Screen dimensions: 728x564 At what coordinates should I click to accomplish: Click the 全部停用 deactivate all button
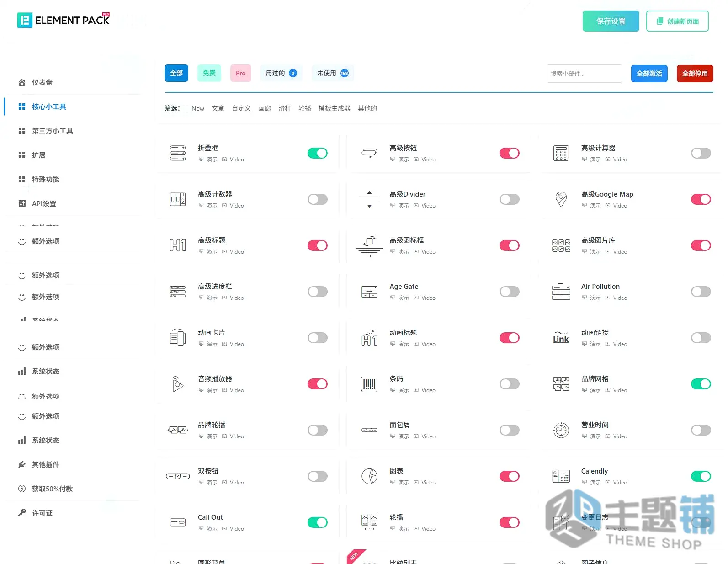coord(695,74)
